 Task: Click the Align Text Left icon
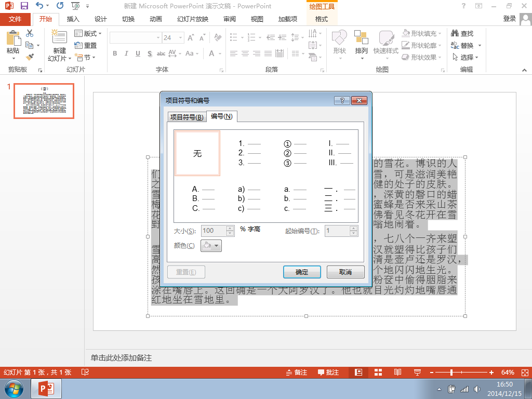233,54
